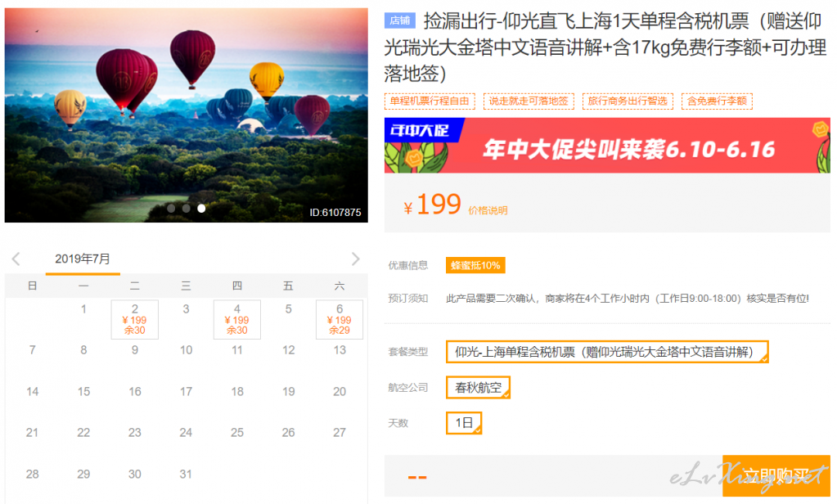Click calendar date 8
Screen dimensions: 837x504
(83, 349)
